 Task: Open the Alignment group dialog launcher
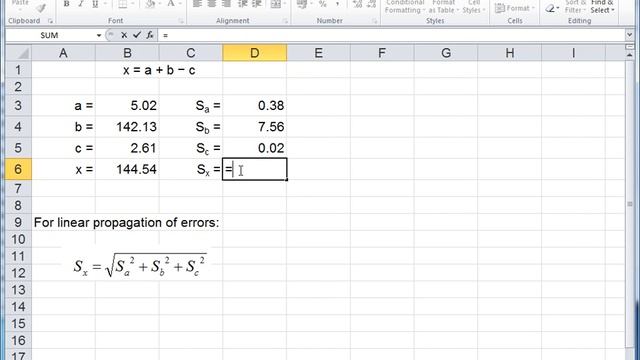click(285, 21)
